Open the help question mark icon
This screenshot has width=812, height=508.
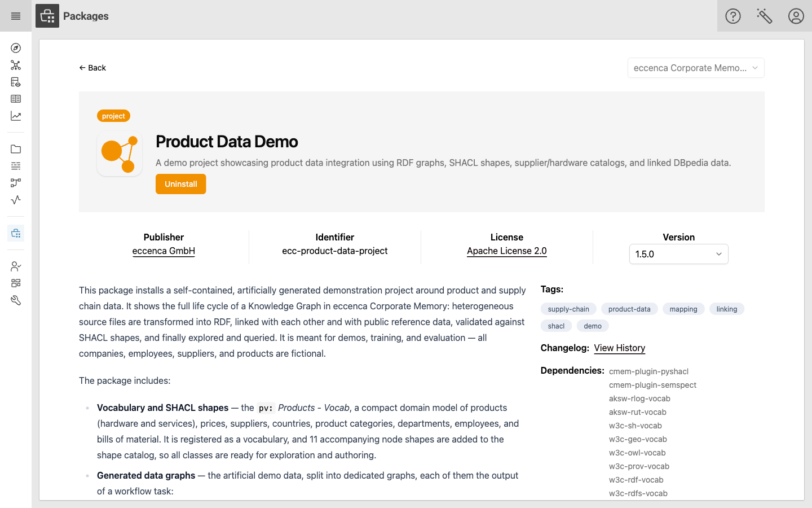pyautogui.click(x=733, y=16)
